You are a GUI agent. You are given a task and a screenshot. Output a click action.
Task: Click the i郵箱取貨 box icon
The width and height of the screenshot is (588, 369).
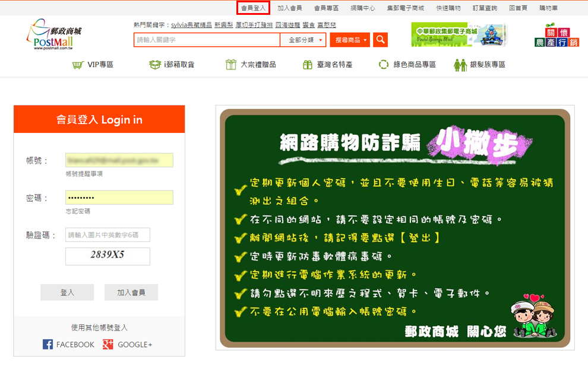pos(154,65)
